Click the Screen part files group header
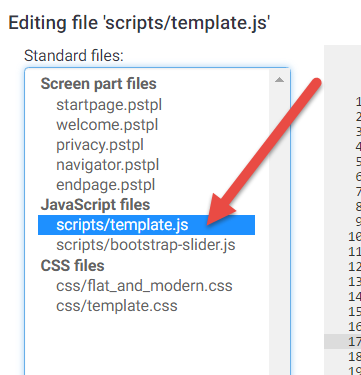The width and height of the screenshot is (361, 375). [98, 84]
